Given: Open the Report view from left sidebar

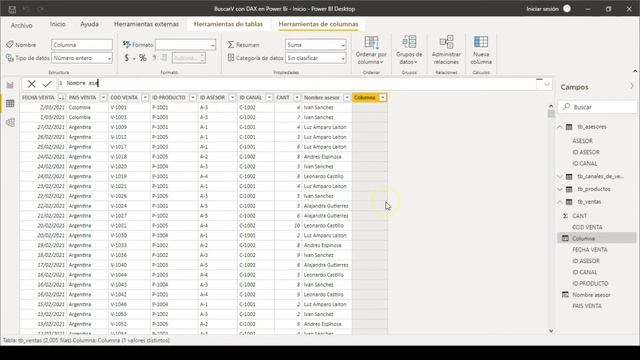Looking at the screenshot, I should pos(10,85).
